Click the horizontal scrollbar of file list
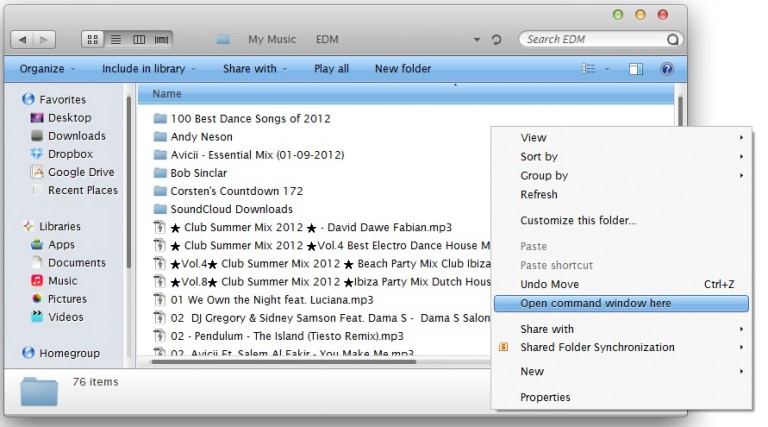The height and width of the screenshot is (427, 768). (284, 362)
